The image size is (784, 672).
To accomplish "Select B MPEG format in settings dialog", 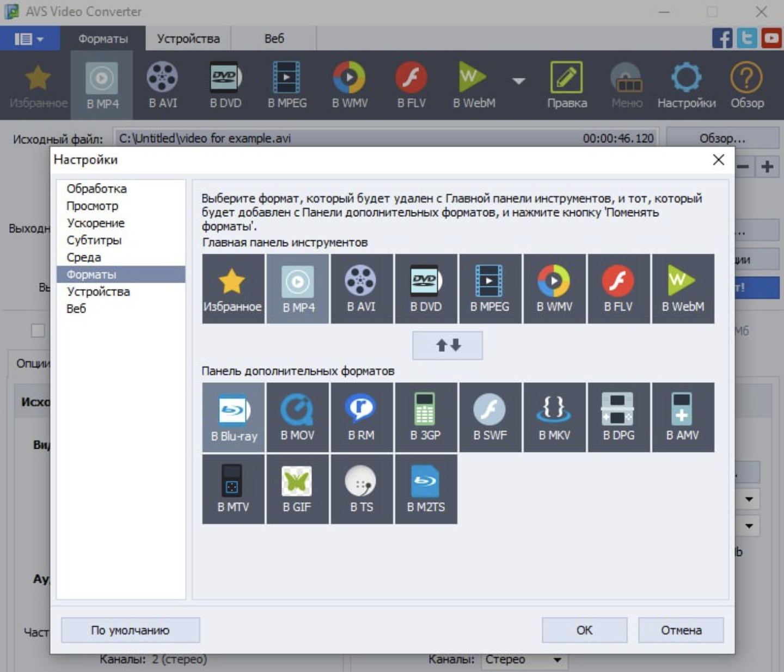I will click(x=490, y=289).
